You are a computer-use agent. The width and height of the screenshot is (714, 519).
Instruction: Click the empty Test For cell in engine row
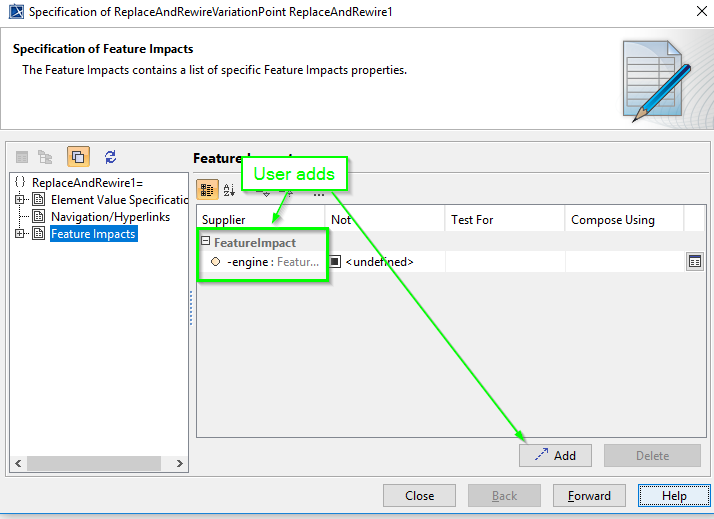(505, 262)
